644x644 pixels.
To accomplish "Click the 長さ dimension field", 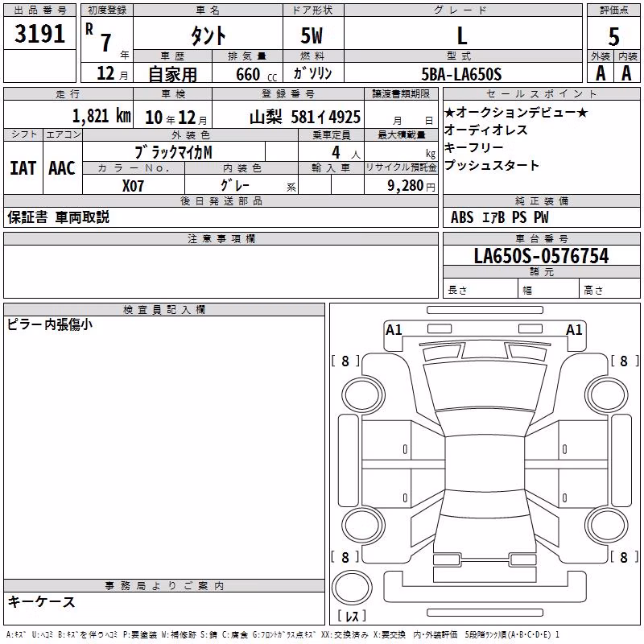I will tap(481, 290).
